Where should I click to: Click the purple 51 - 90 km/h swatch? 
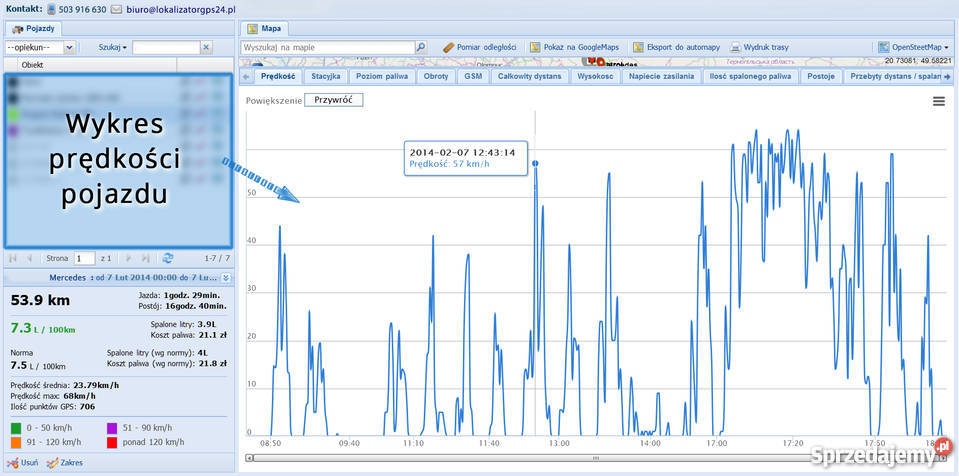point(112,428)
